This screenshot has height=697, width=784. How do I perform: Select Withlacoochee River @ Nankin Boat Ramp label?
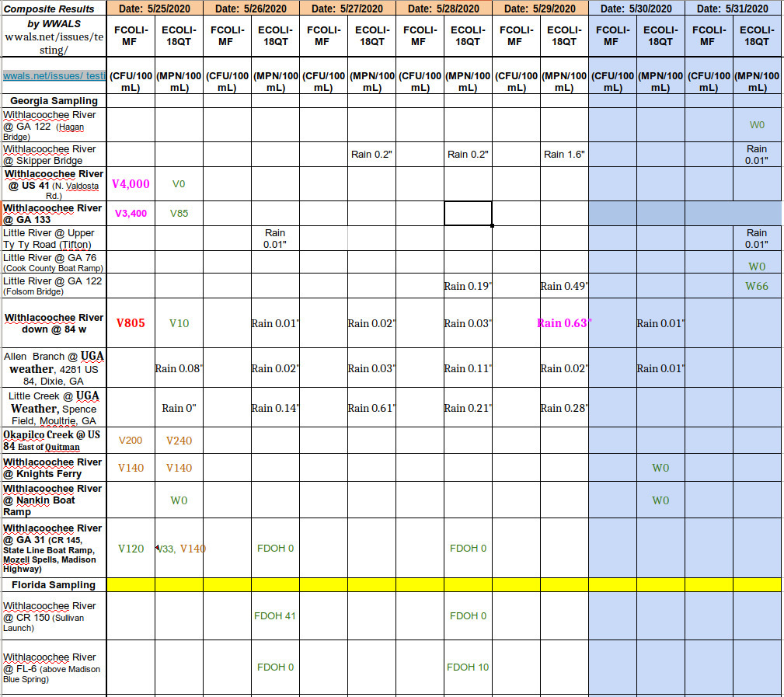tap(53, 500)
